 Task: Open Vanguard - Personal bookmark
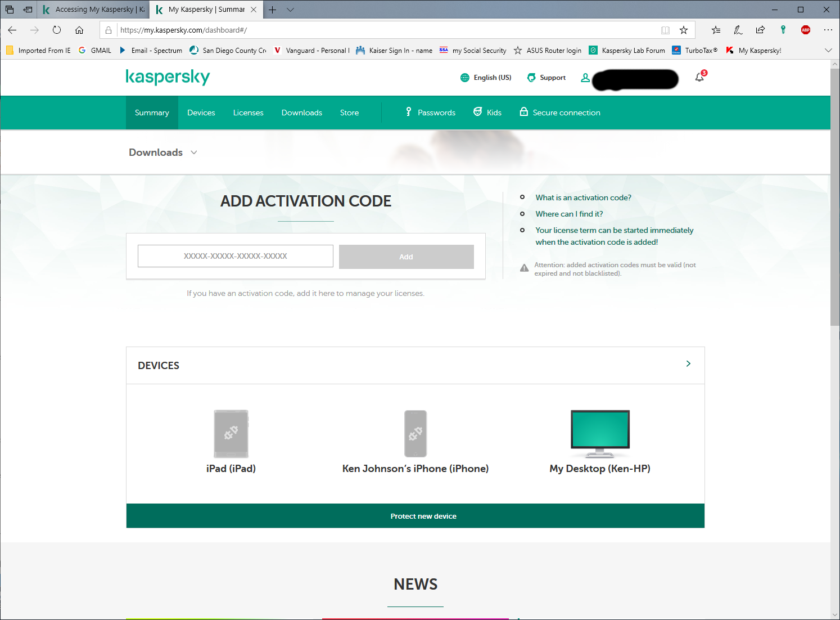(311, 50)
